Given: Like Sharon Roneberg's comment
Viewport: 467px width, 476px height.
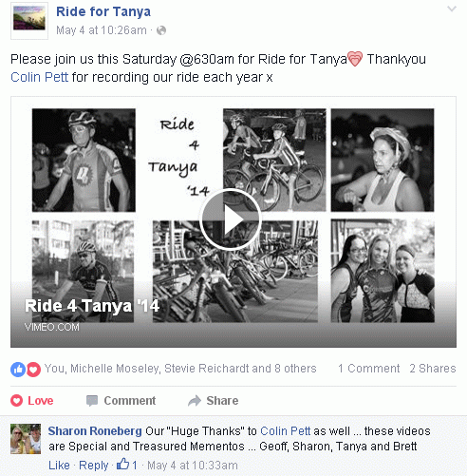Looking at the screenshot, I should click(59, 466).
